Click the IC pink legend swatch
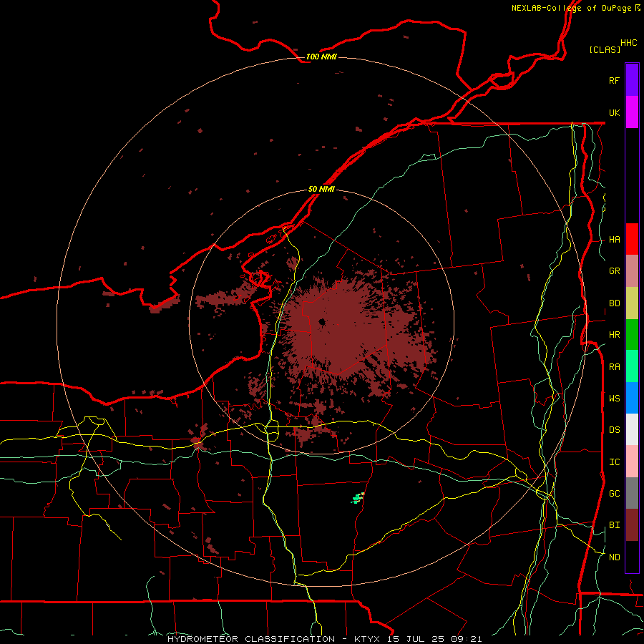 [632, 462]
